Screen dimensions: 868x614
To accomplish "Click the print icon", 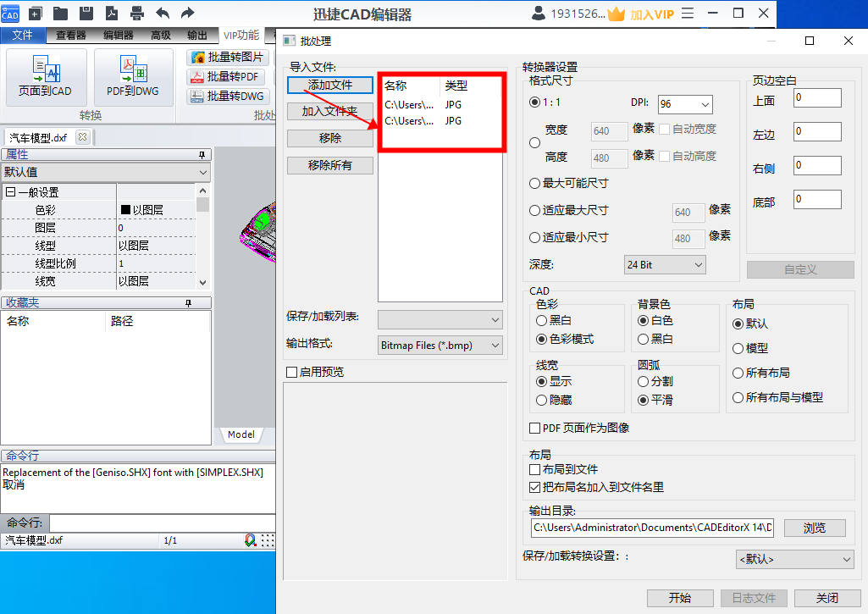I will tap(136, 14).
